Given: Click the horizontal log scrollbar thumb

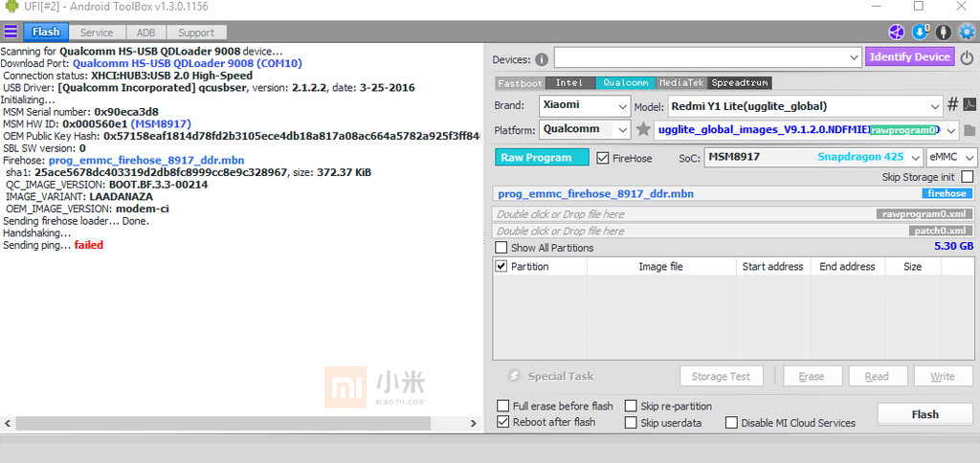Looking at the screenshot, I should pyautogui.click(x=223, y=423).
